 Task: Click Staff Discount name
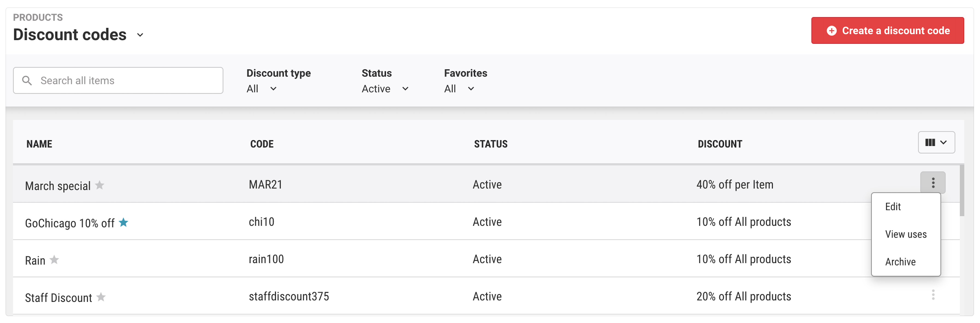(59, 298)
